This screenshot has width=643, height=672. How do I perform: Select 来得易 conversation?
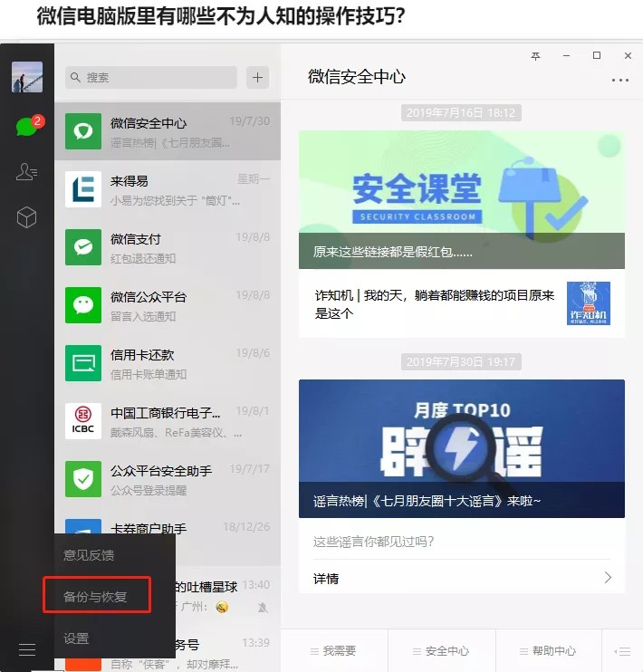coord(168,189)
